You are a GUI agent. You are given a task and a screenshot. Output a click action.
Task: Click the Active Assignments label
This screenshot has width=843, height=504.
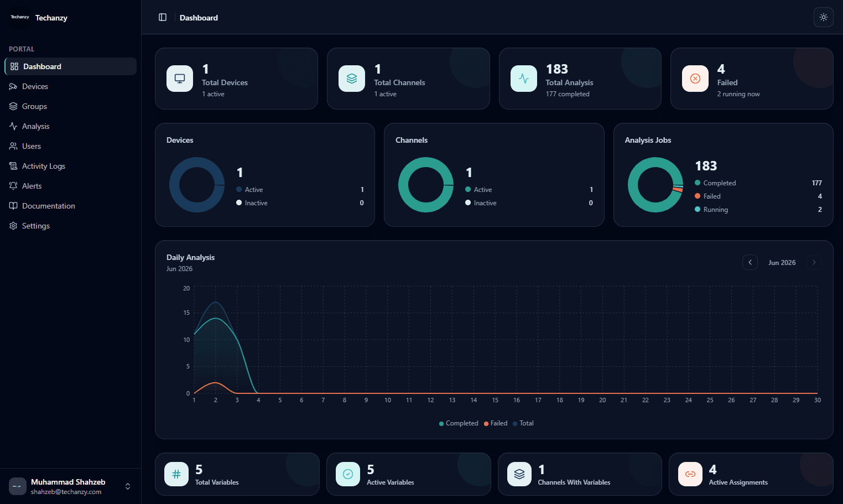pyautogui.click(x=738, y=482)
